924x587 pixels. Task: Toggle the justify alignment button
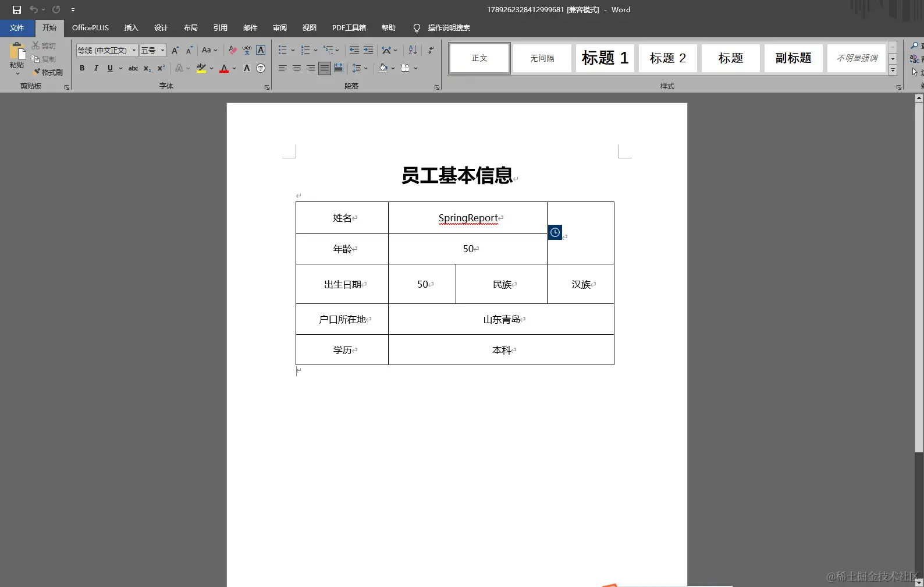325,68
